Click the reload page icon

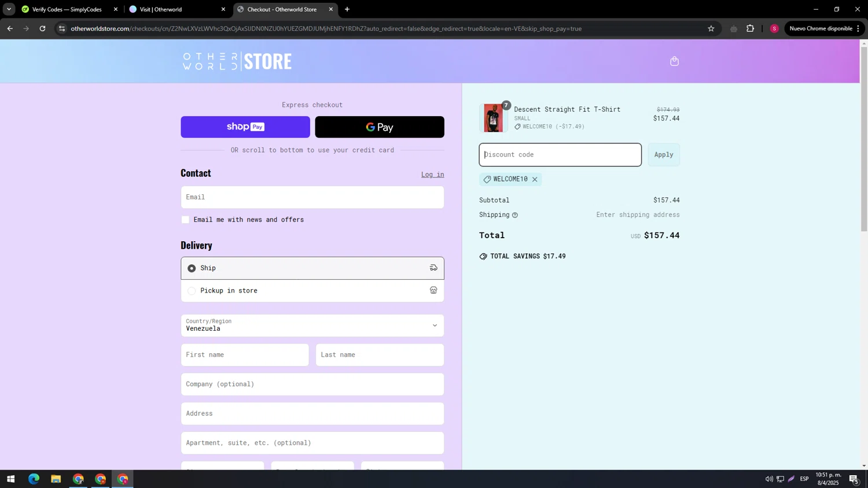(x=42, y=28)
